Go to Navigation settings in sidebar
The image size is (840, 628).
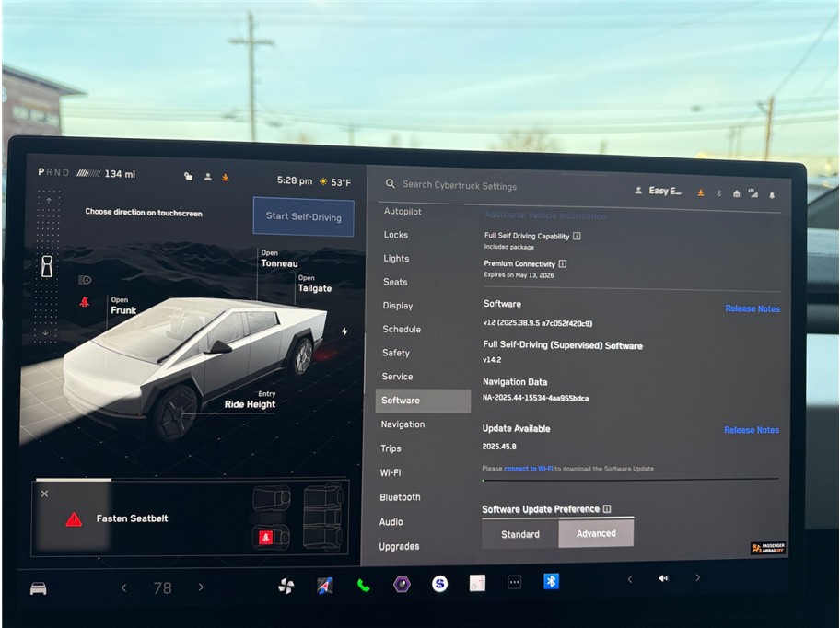(402, 424)
